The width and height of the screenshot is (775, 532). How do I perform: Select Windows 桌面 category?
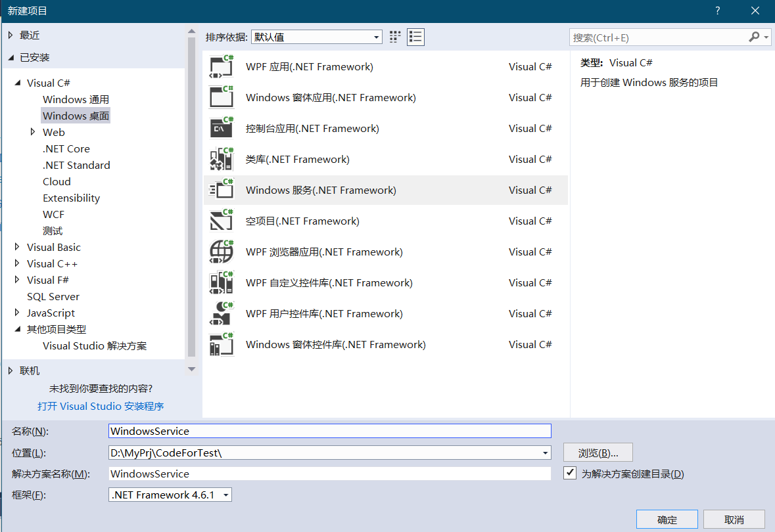tap(76, 116)
